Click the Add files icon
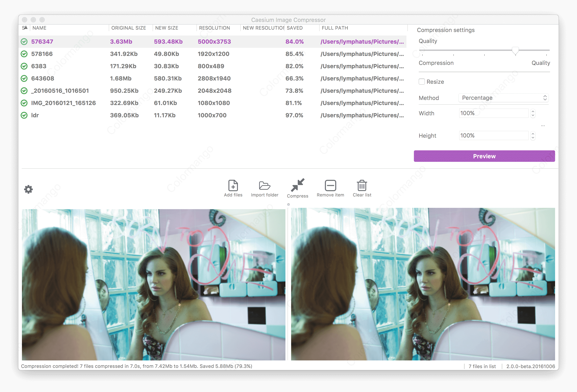The image size is (577, 392). (233, 185)
